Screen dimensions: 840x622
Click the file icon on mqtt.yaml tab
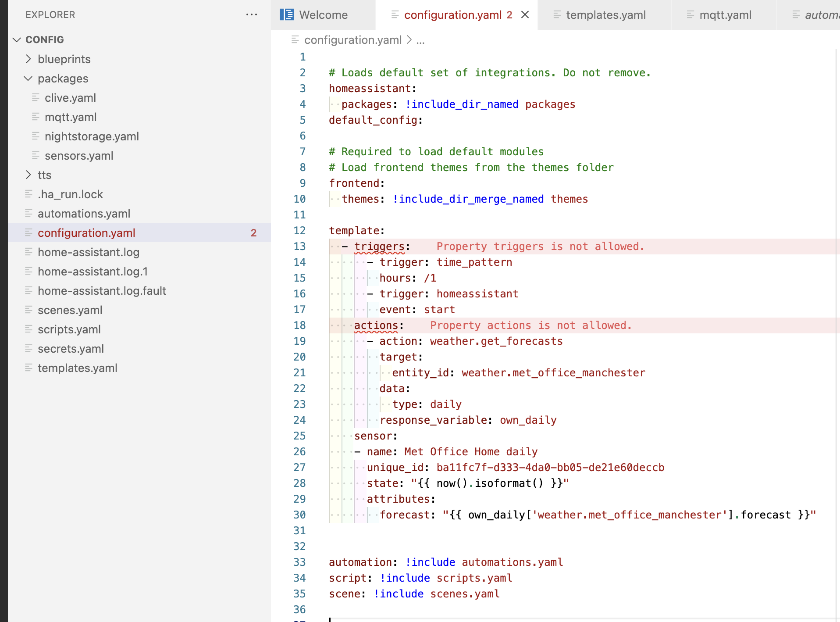pos(690,15)
